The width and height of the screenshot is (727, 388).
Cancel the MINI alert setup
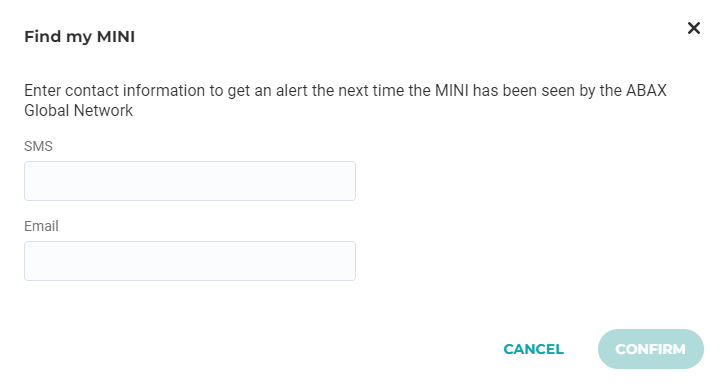pyautogui.click(x=534, y=349)
